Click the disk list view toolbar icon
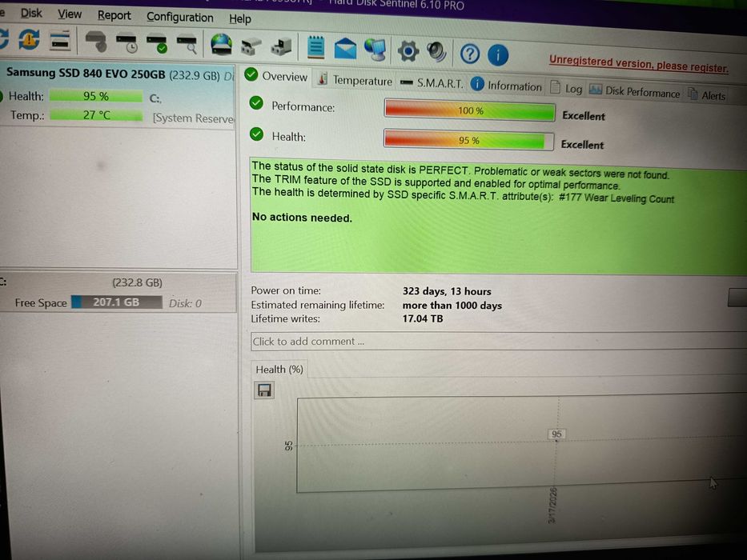The height and width of the screenshot is (560, 747). [x=60, y=41]
